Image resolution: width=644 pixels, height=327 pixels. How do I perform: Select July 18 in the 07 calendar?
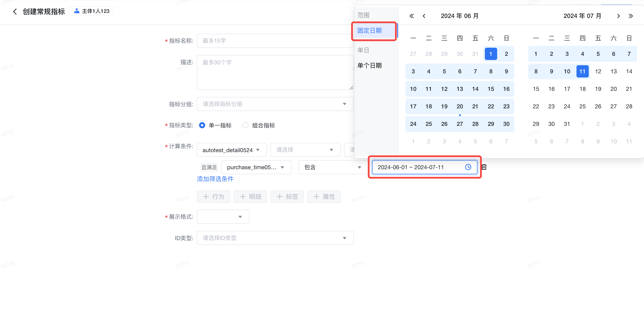[x=582, y=89]
